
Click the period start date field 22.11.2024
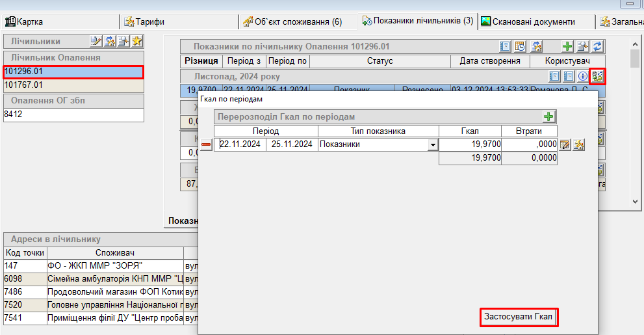pos(240,144)
